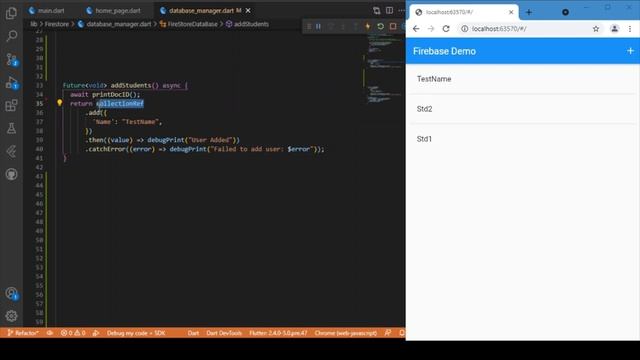The image size is (640, 360).
Task: Open Firestore breadcrumb folder
Action: [x=57, y=24]
